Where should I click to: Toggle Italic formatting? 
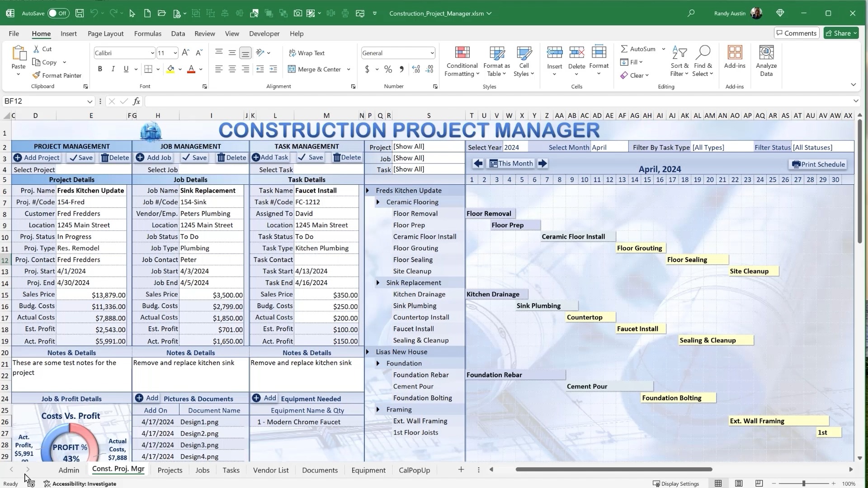[x=113, y=69]
